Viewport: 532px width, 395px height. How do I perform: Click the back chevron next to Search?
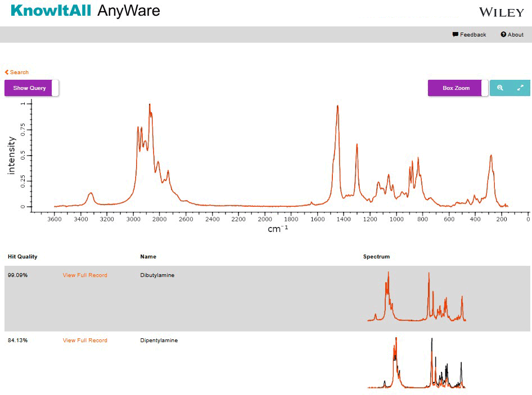click(7, 72)
